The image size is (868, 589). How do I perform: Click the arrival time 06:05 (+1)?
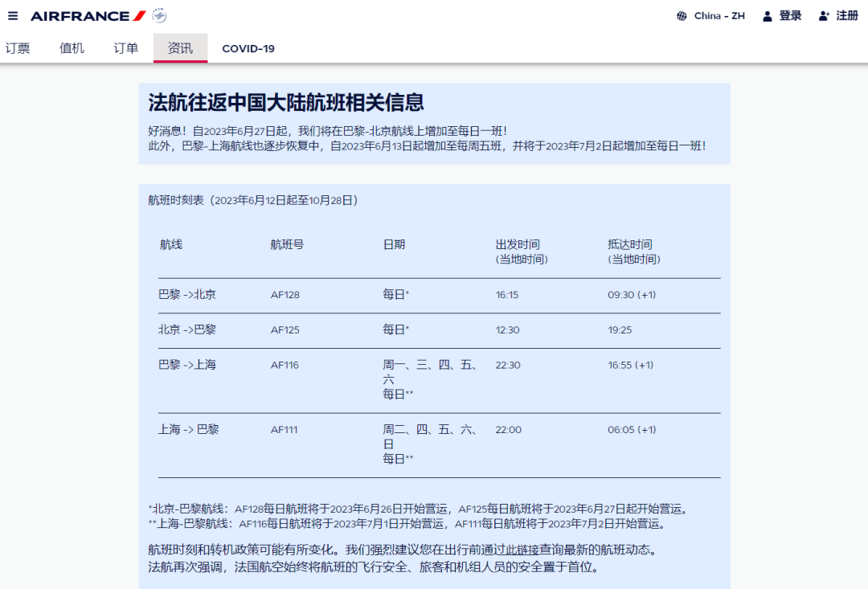(632, 430)
